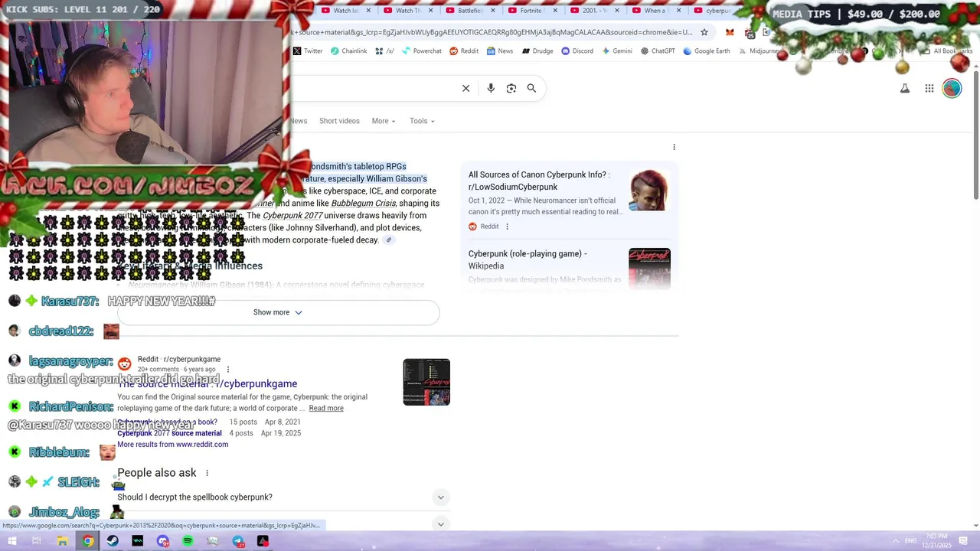980x551 pixels.
Task: Open the Midjourney bookmark
Action: click(x=759, y=51)
